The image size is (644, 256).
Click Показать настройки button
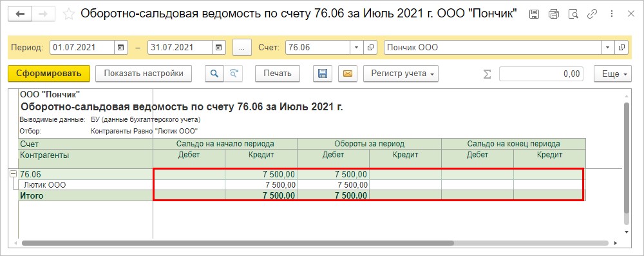(x=144, y=74)
